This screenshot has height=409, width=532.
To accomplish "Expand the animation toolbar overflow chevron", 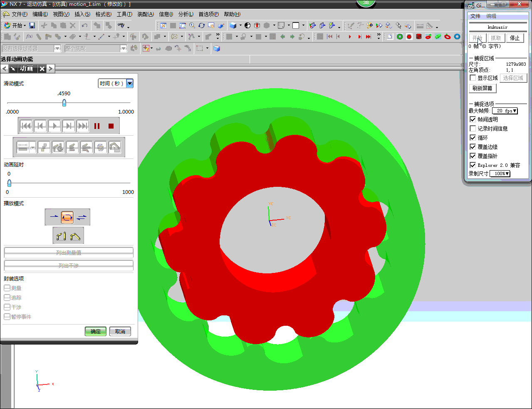I will [x=379, y=37].
